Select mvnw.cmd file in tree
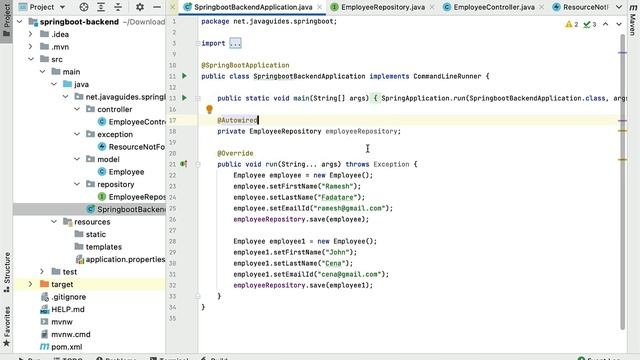 click(65, 334)
